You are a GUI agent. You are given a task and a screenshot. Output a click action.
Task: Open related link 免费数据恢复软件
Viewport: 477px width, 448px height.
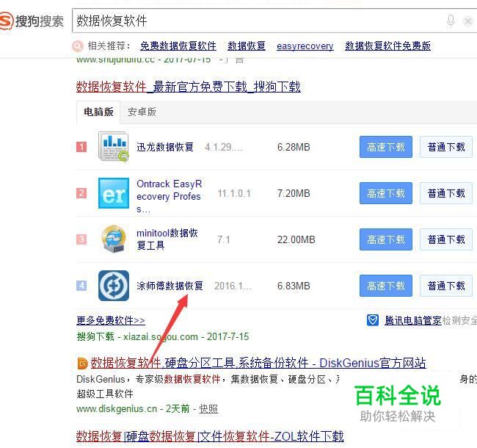tap(178, 46)
